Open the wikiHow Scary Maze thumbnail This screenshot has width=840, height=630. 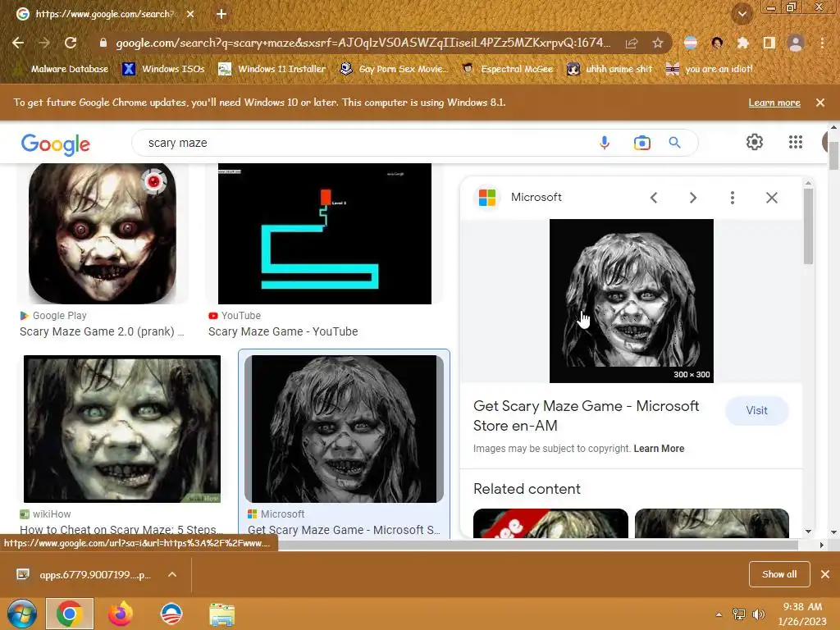click(x=122, y=428)
